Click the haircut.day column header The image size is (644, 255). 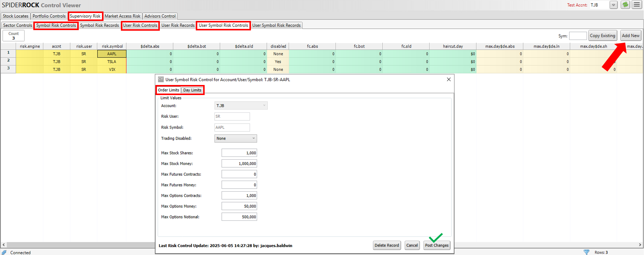coord(453,46)
